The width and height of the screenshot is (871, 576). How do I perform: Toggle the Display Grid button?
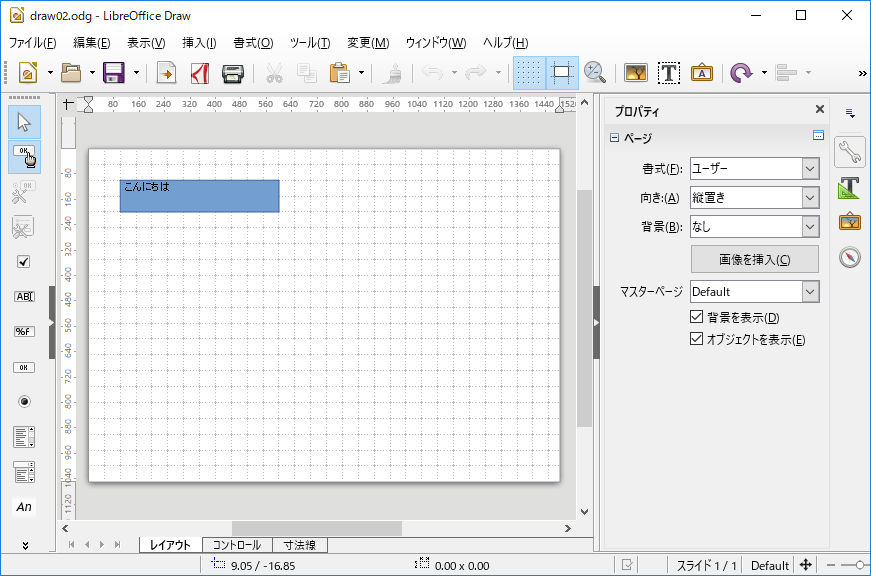click(529, 73)
